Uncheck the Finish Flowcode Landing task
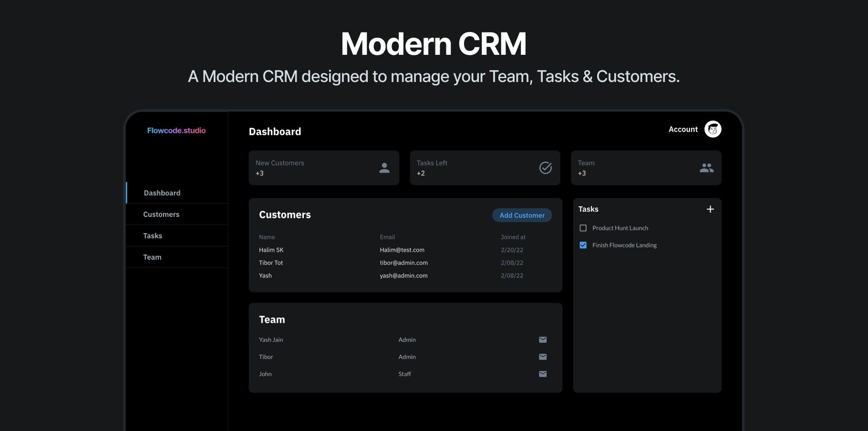868x431 pixels. point(583,245)
